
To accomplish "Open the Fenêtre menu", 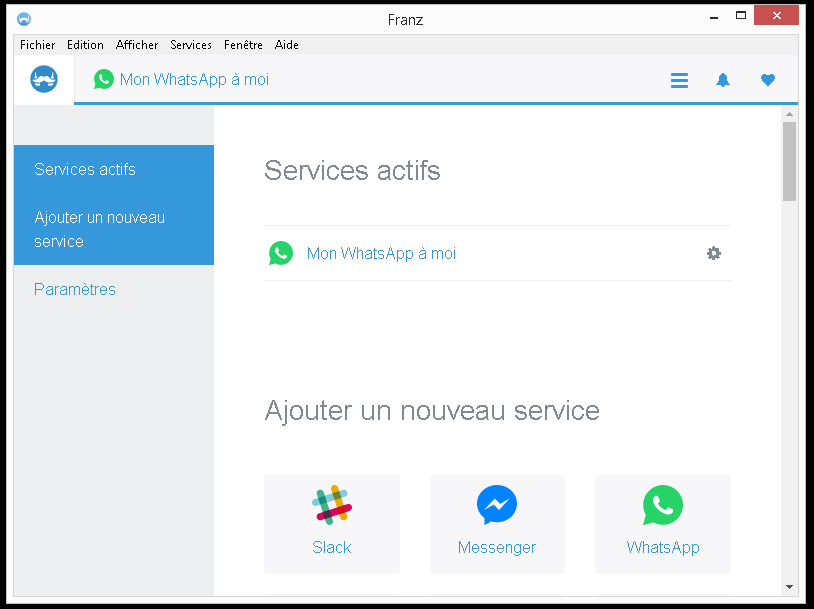I will (x=243, y=45).
